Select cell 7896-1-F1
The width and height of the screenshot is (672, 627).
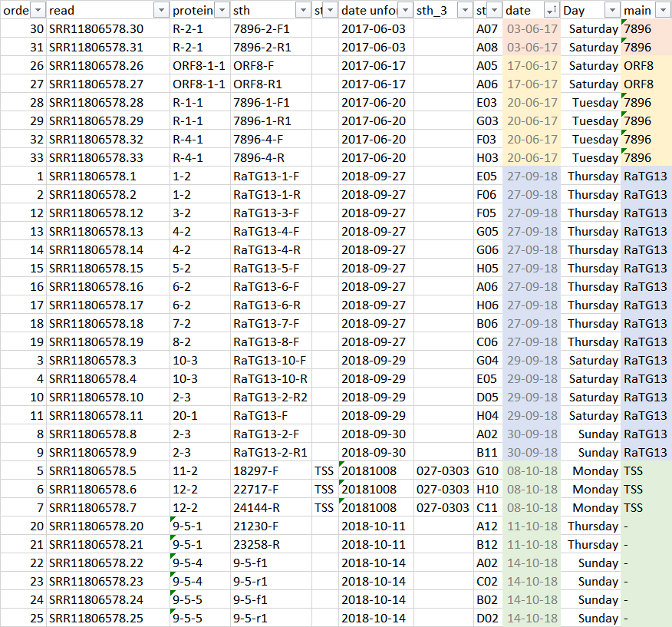tap(271, 103)
